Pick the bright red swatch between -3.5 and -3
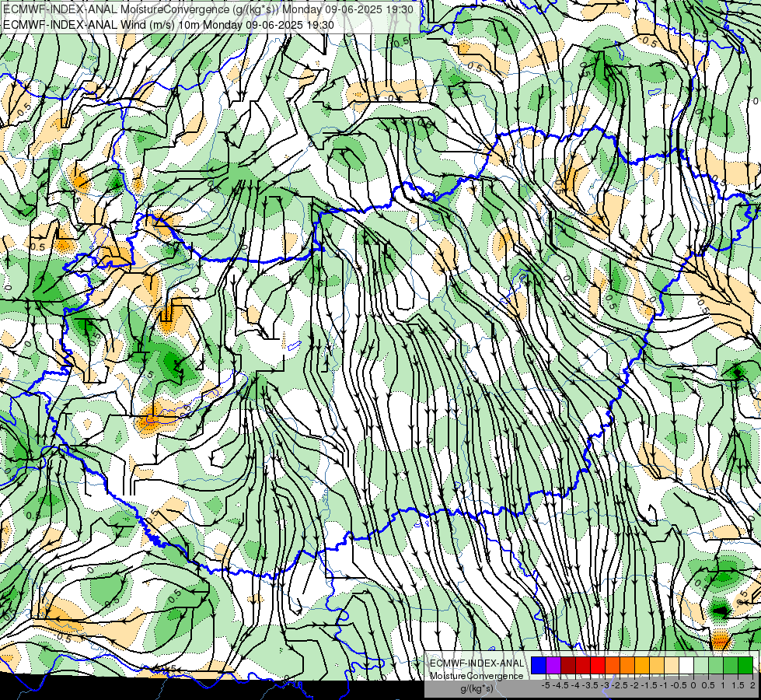The height and width of the screenshot is (700, 761). click(598, 665)
